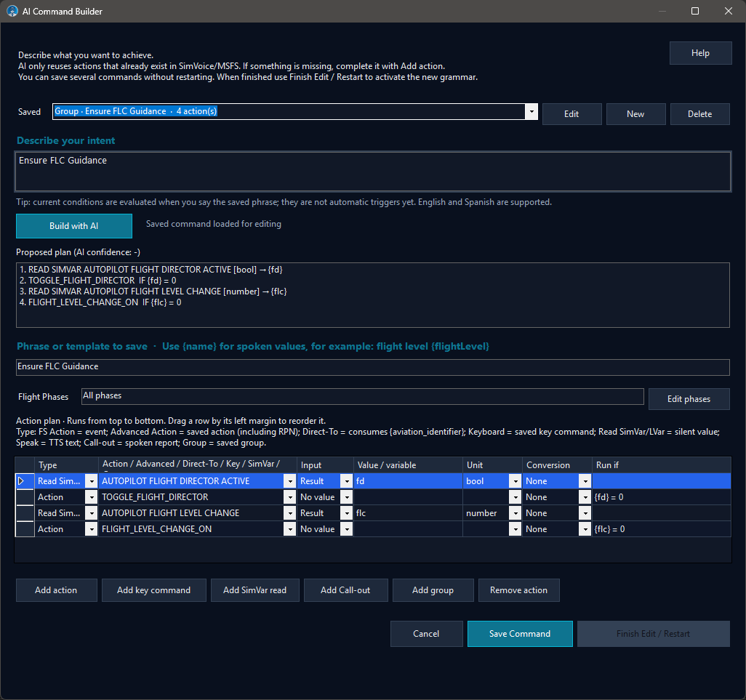Select row header arrow of first action row
Screen dimensions: 746x700
click(x=25, y=481)
